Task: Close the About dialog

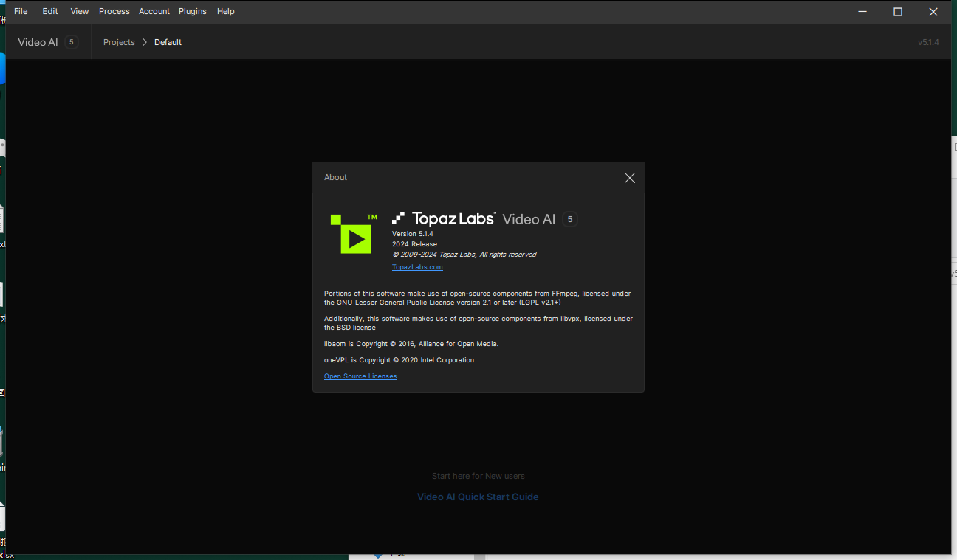Action: 630,178
